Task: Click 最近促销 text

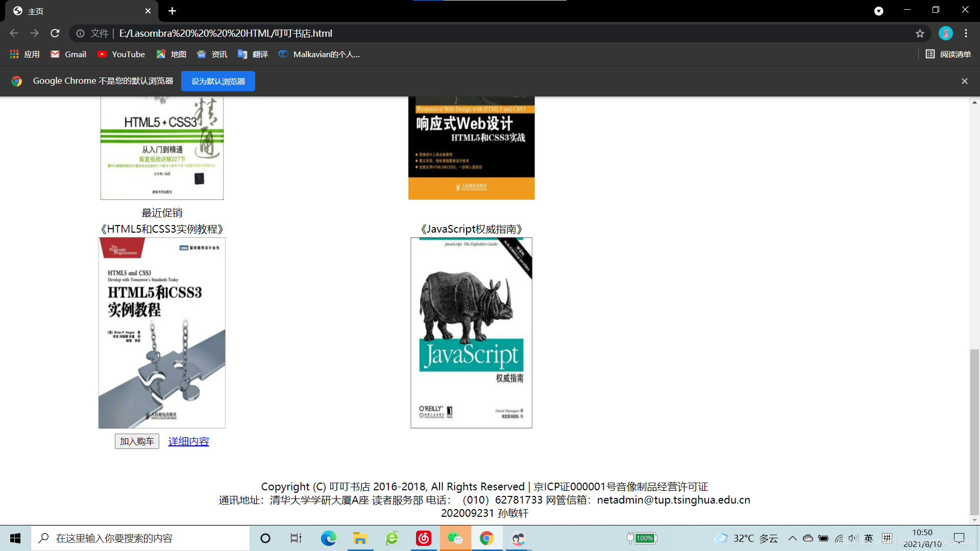Action: point(162,213)
